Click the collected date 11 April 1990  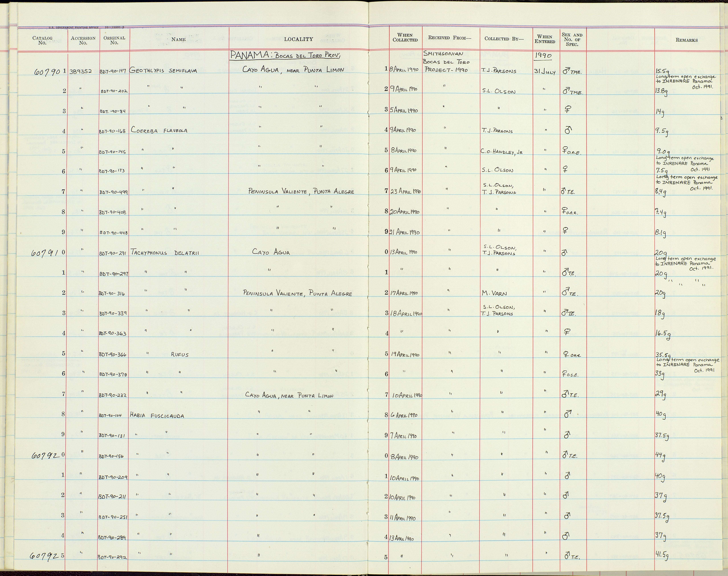coord(403,518)
